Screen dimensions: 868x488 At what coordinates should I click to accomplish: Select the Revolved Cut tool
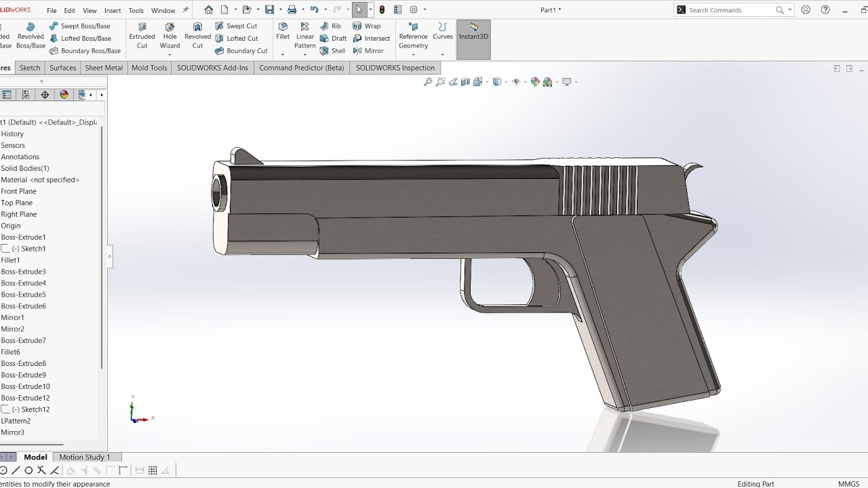pos(197,36)
